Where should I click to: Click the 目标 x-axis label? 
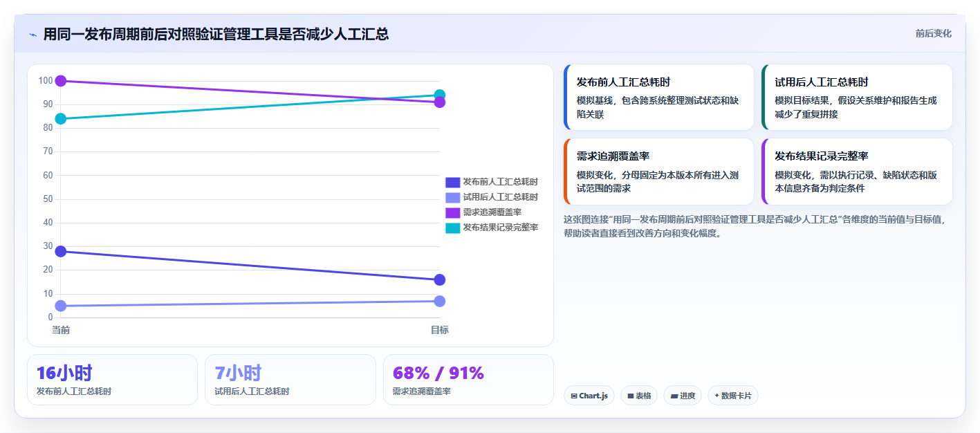[440, 330]
